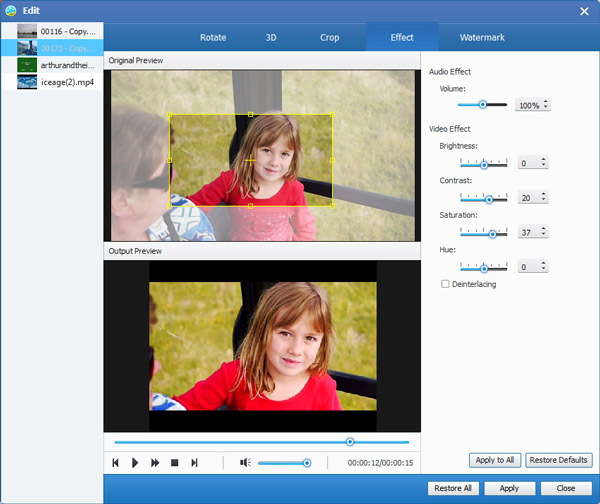Viewport: 600px width, 504px height.
Task: Click the crop box top-right corner handle
Action: [x=332, y=114]
